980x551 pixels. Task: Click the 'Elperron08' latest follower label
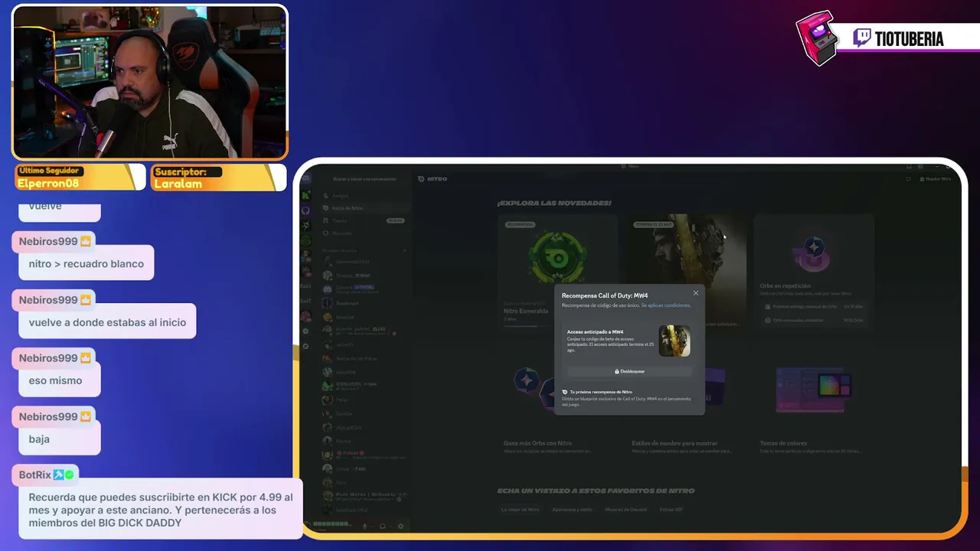tap(49, 183)
